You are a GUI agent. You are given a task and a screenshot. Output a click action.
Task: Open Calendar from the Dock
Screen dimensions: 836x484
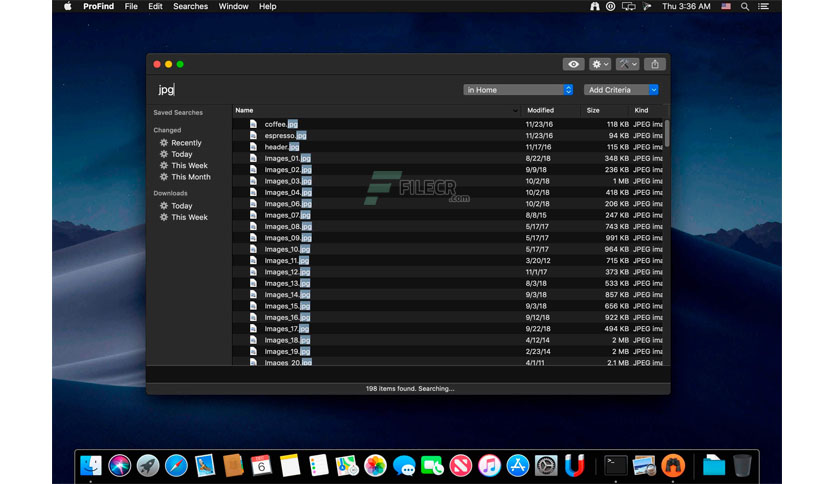tap(261, 465)
